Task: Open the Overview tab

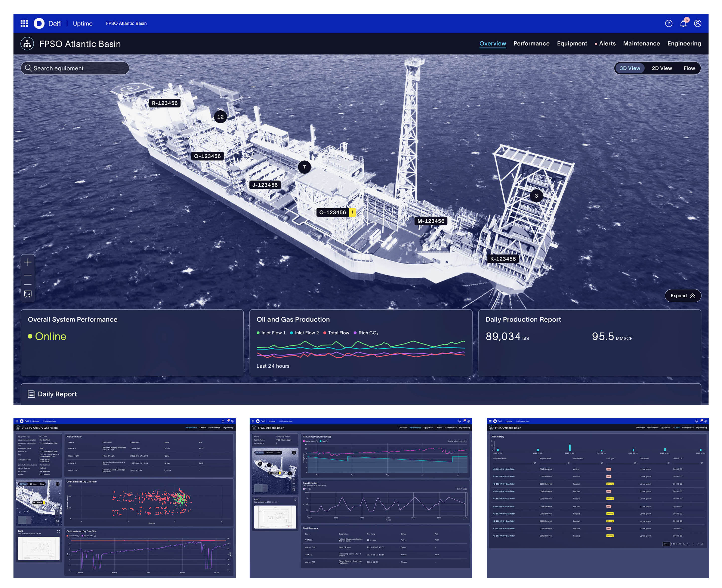Action: [492, 43]
